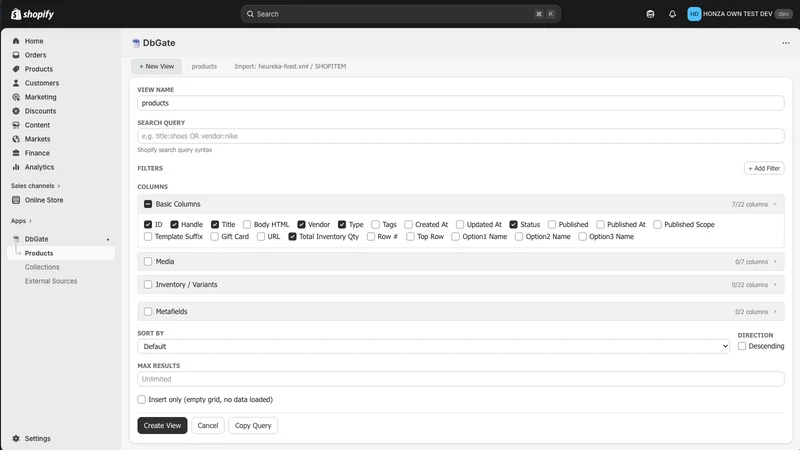Click the Cancel button
This screenshot has height=450, width=800.
tap(208, 426)
